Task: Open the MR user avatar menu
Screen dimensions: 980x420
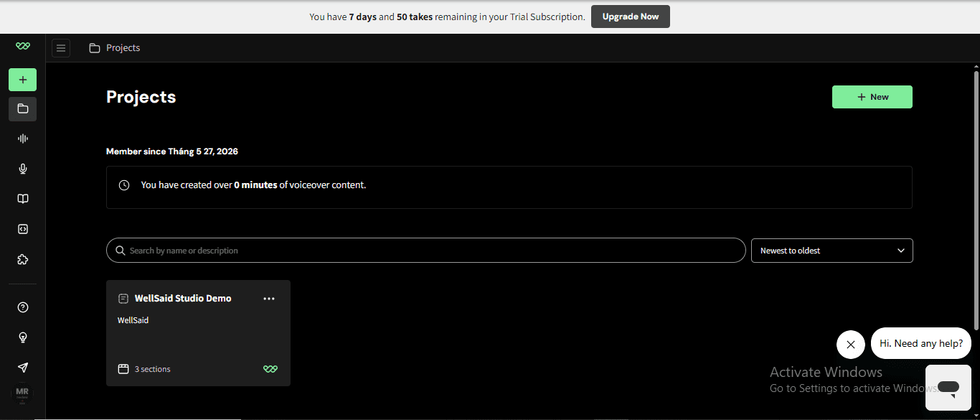Action: (22, 394)
